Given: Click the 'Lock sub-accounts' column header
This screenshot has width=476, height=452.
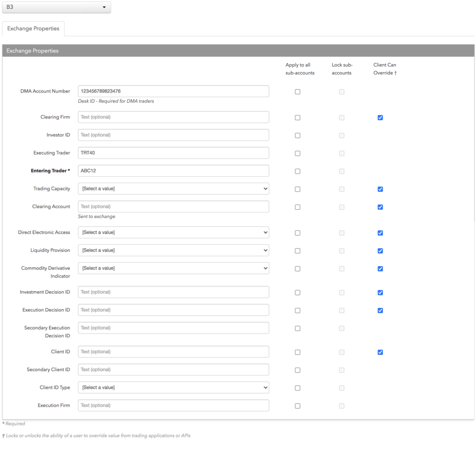Looking at the screenshot, I should (x=342, y=69).
